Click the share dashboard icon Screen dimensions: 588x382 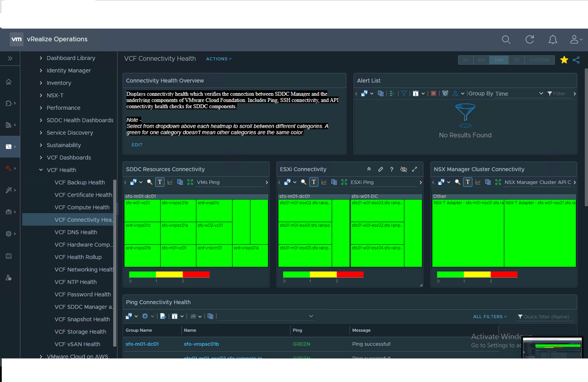pos(576,60)
